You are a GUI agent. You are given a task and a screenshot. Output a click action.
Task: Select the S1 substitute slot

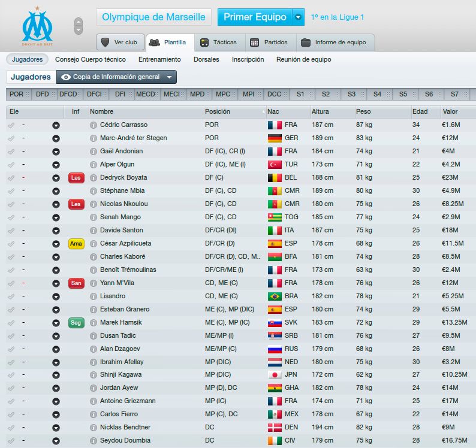[x=302, y=95]
